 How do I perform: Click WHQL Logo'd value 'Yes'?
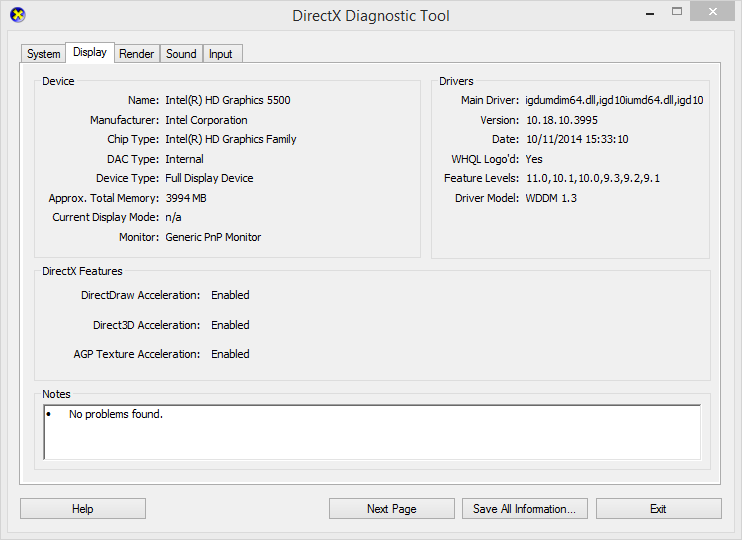pyautogui.click(x=534, y=159)
